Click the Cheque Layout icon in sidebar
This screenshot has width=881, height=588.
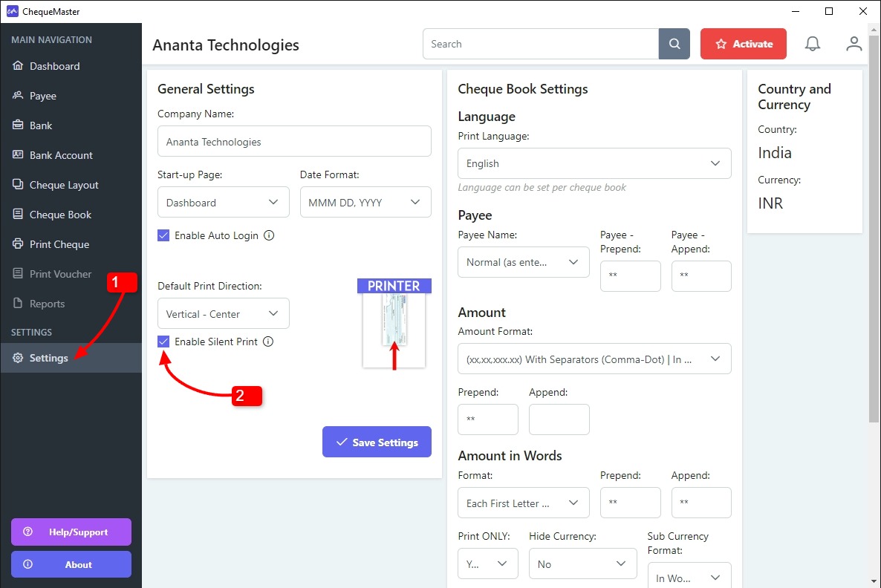coord(18,184)
